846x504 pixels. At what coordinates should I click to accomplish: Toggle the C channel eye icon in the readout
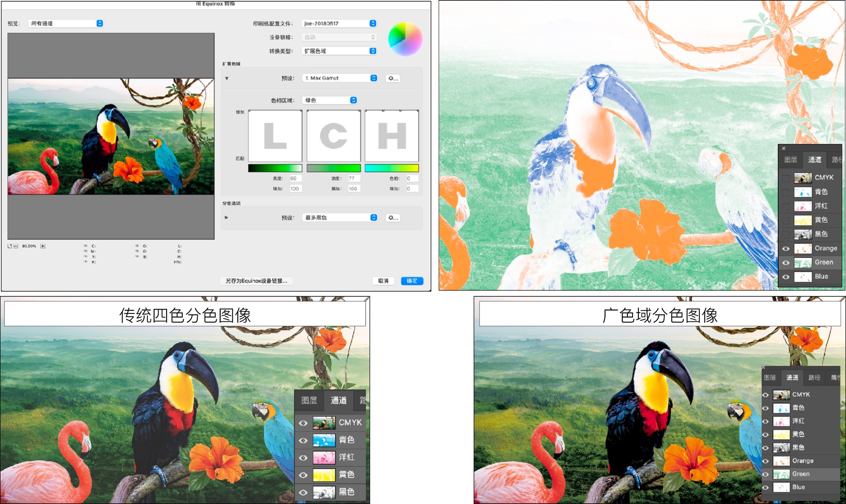(x=85, y=246)
